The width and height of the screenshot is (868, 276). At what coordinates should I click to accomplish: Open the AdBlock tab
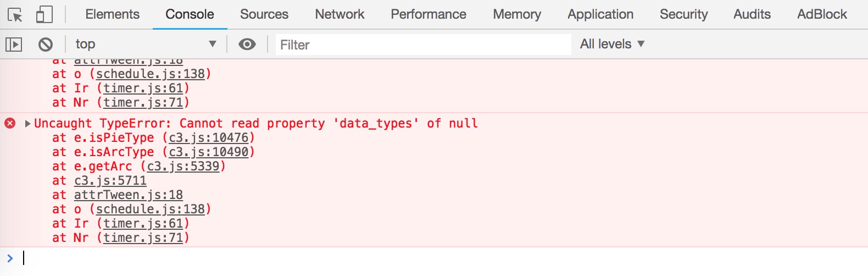[x=822, y=14]
